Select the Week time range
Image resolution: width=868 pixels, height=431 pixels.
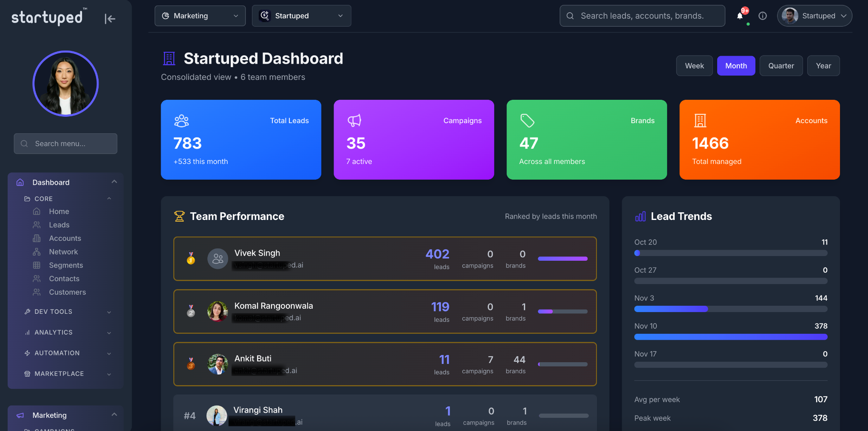tap(694, 66)
